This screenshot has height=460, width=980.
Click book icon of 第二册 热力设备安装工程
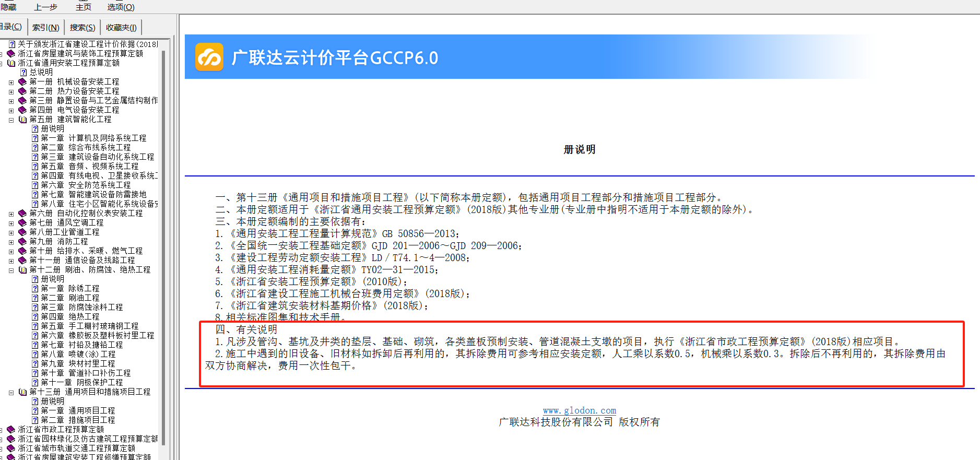pos(22,91)
